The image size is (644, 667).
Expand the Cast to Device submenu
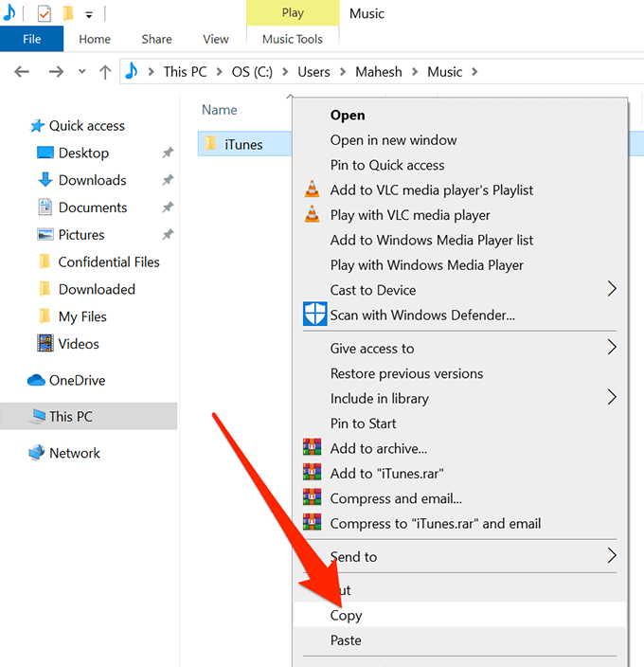coord(460,290)
